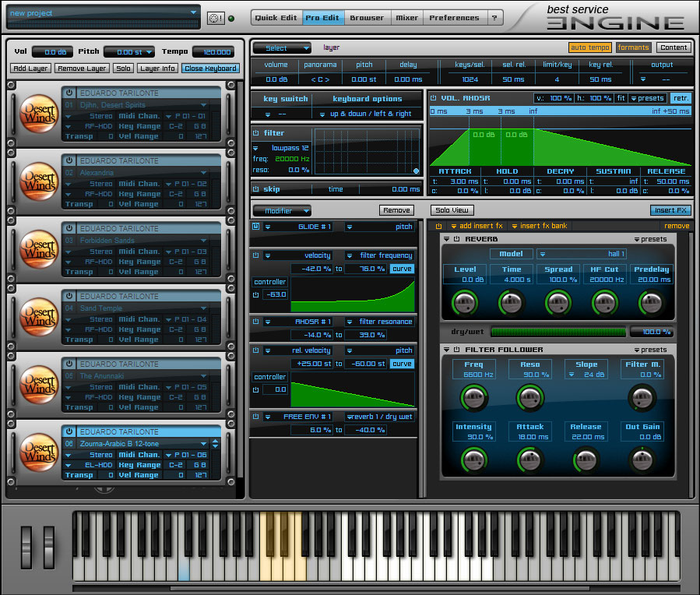Viewport: 700px width, 595px height.
Task: Open the up & down / left & right dropdown
Action: [x=366, y=114]
